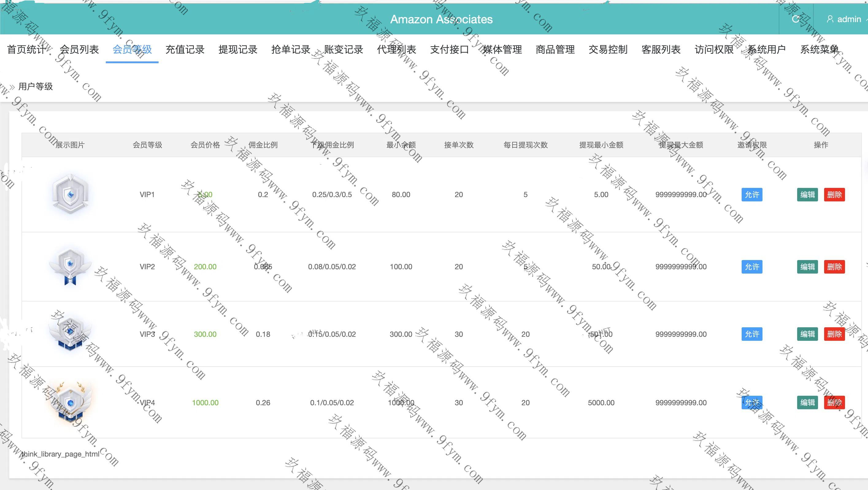Click the refresh icon in header
Screen dimensions: 868x490
tap(796, 19)
